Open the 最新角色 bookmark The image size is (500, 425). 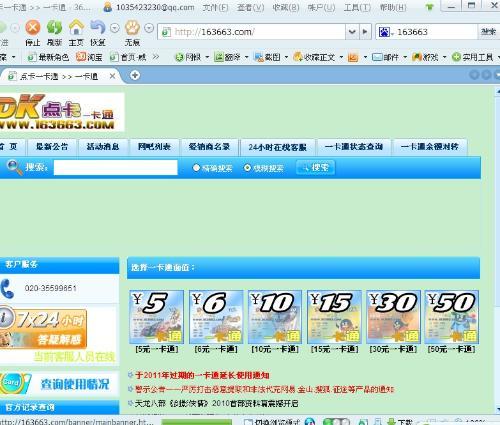48,57
